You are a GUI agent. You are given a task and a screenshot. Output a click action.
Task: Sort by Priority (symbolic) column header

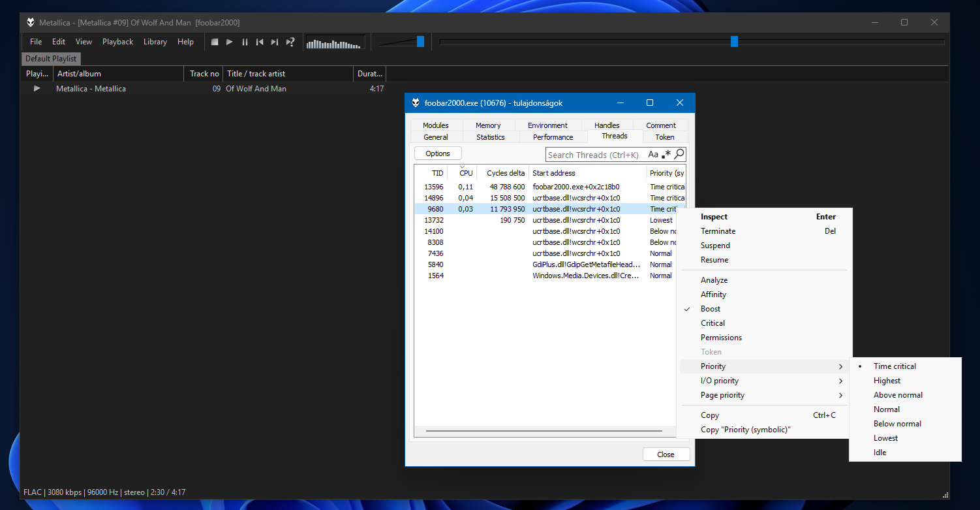[x=666, y=173]
